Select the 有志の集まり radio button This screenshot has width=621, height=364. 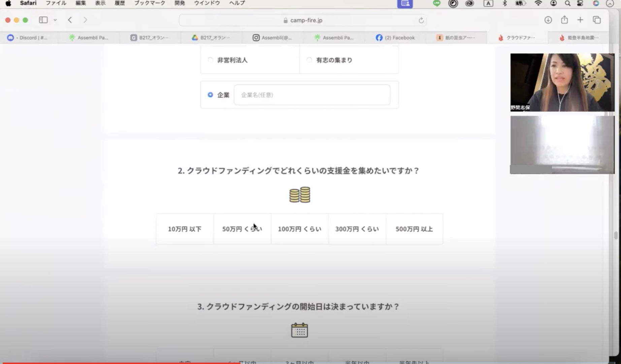(x=309, y=60)
